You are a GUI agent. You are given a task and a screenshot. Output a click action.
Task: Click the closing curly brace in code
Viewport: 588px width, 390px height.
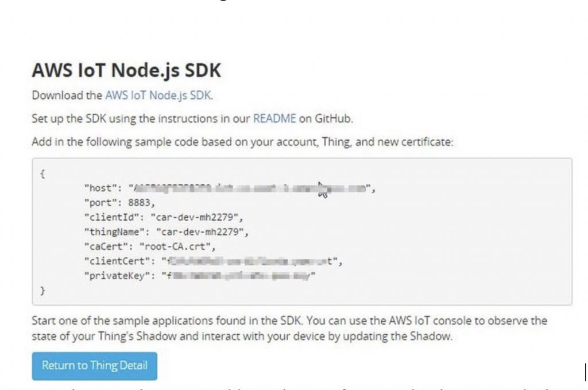pyautogui.click(x=42, y=291)
